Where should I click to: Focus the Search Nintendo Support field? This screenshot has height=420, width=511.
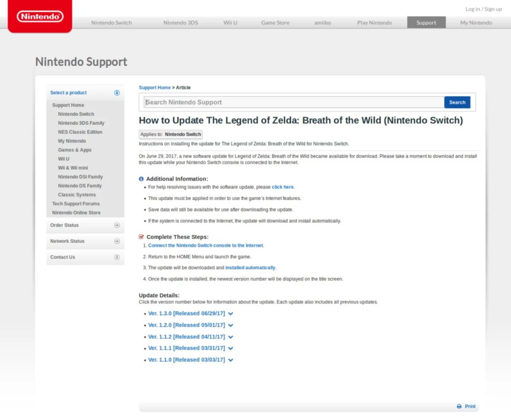tap(294, 102)
